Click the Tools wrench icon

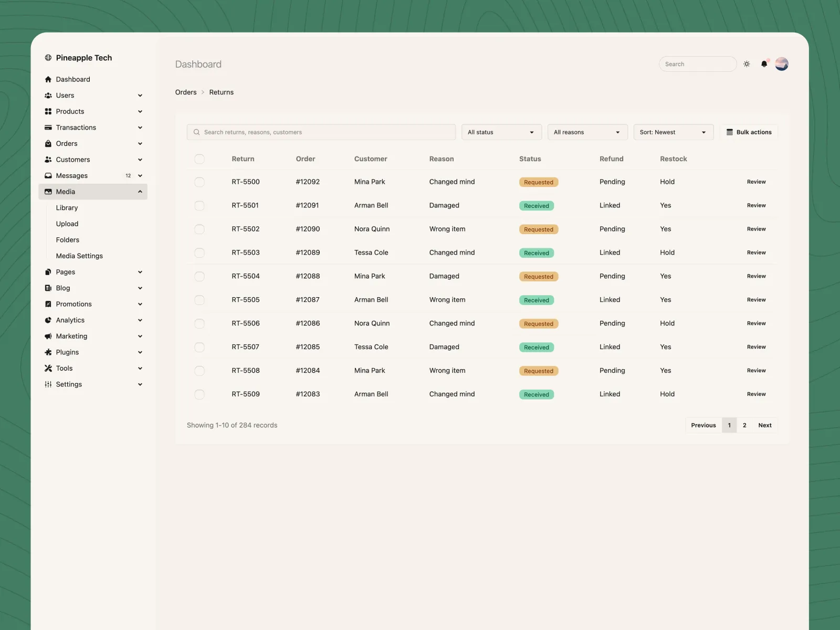48,369
